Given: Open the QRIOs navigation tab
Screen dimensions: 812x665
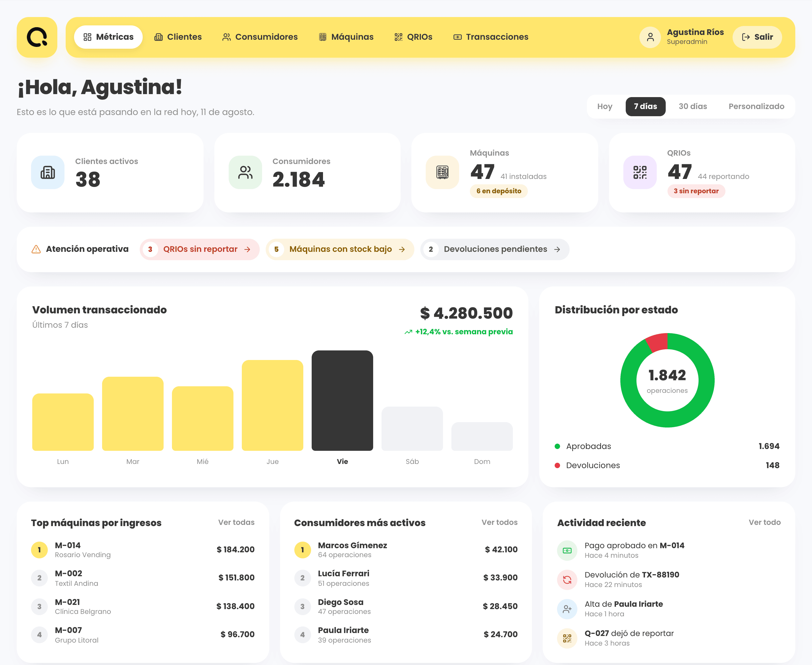Looking at the screenshot, I should (x=413, y=37).
